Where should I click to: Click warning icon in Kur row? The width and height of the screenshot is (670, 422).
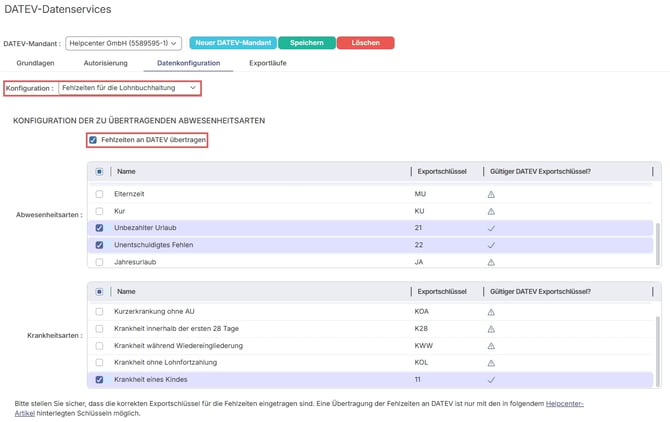[x=491, y=211]
